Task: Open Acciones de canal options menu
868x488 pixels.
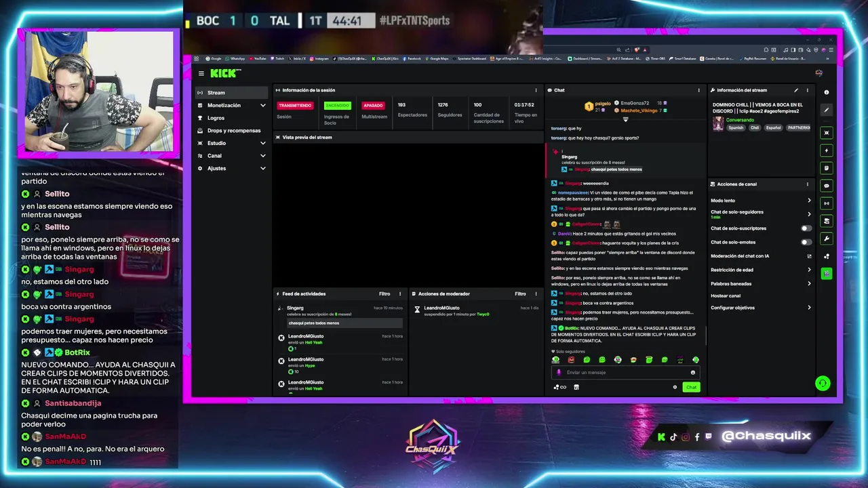Action: [x=807, y=184]
